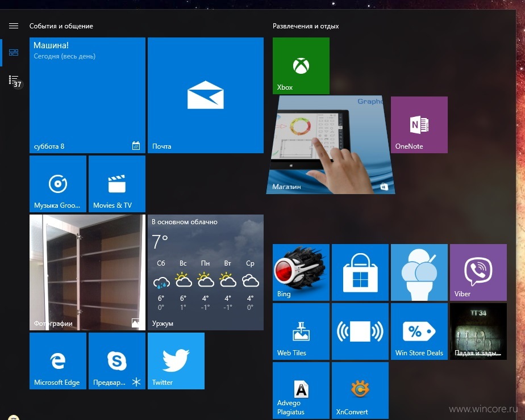The width and height of the screenshot is (525, 420).
Task: Launch Advego Plagiatus tile
Action: tap(301, 390)
